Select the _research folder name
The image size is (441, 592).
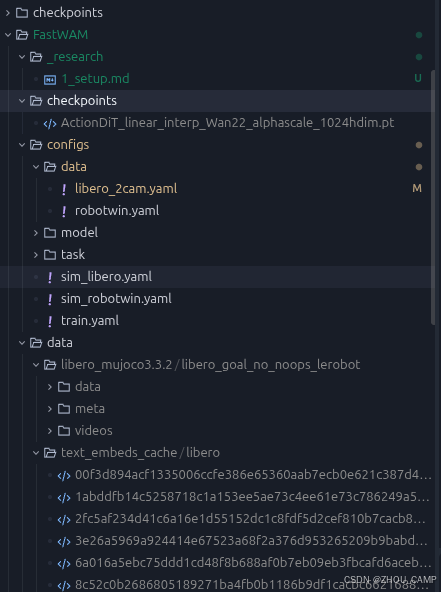click(x=75, y=57)
